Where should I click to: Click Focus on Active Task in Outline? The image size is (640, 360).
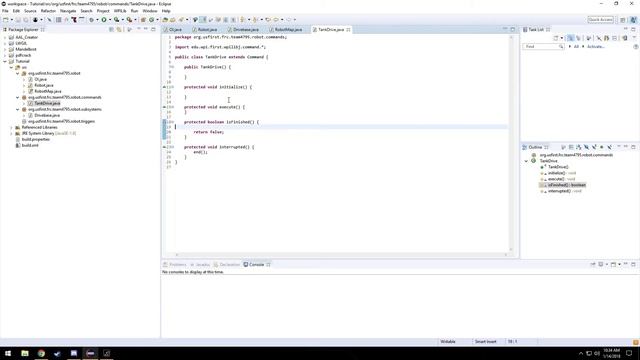[563, 147]
